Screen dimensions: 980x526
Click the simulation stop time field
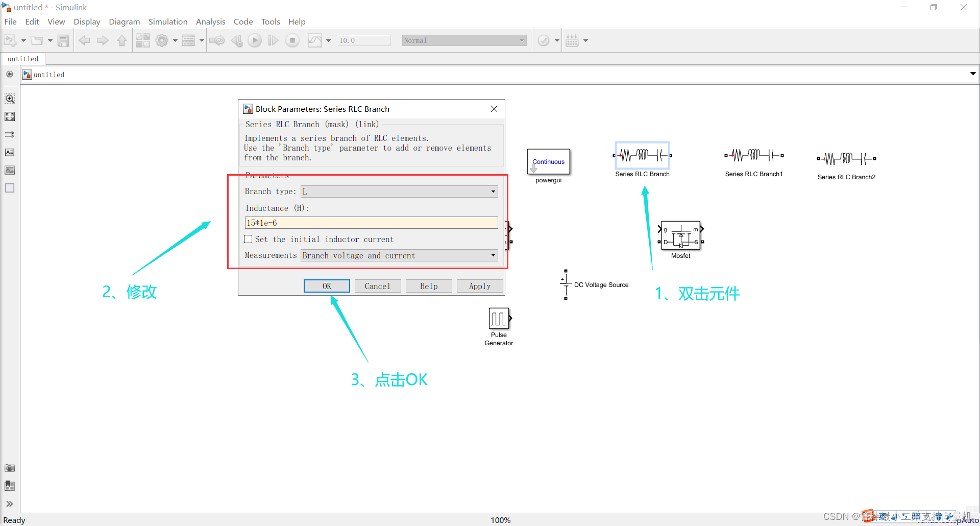click(x=364, y=40)
